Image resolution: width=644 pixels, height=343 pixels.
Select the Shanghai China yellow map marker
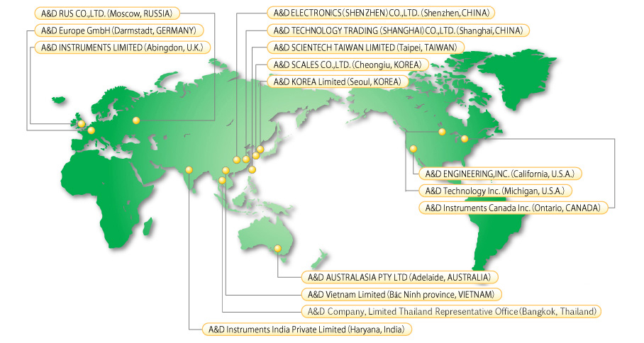[x=246, y=159]
